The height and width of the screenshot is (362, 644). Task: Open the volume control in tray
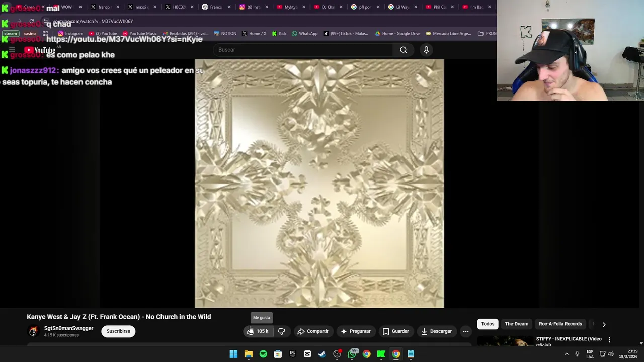tap(611, 354)
